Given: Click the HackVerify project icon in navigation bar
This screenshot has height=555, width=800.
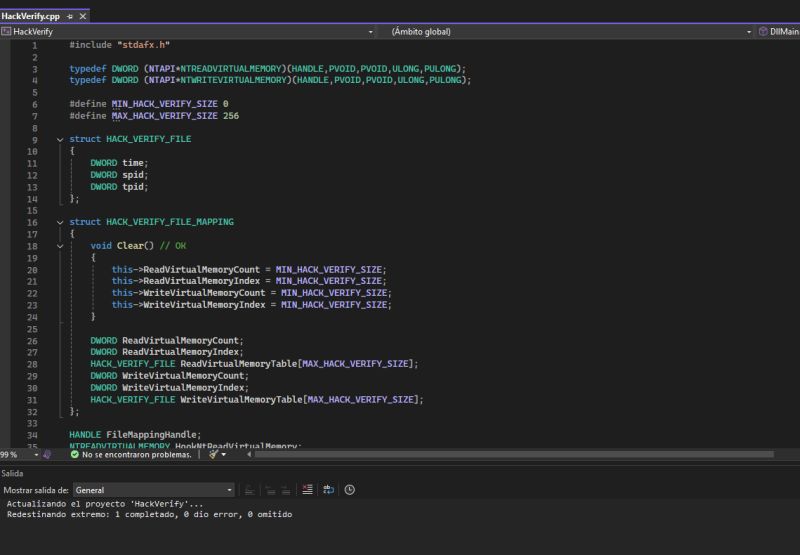Looking at the screenshot, I should pos(6,32).
